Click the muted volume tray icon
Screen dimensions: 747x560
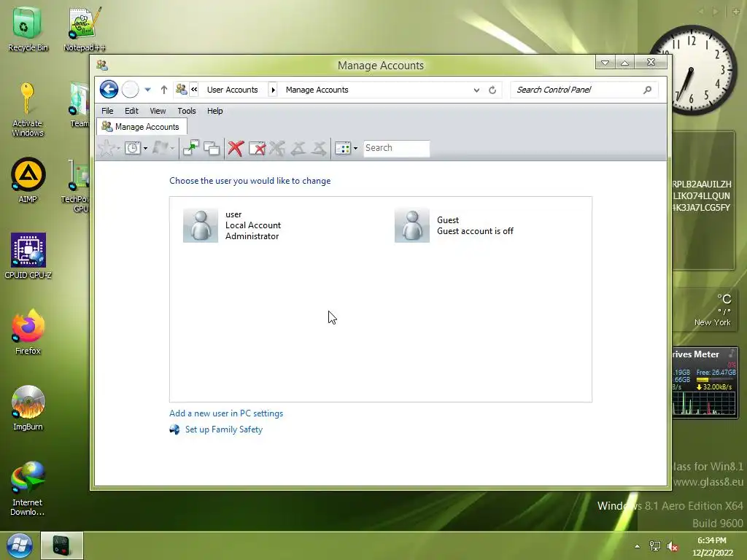(x=672, y=546)
